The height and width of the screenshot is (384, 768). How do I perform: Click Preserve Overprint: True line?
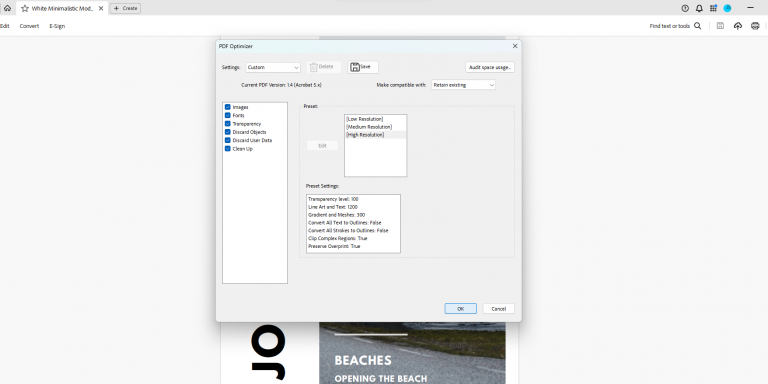[x=334, y=246]
